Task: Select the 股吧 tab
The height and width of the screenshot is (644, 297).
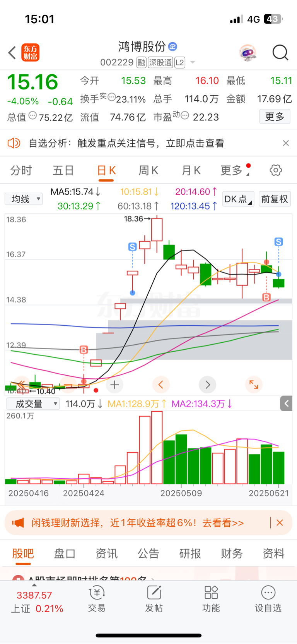Action: (23, 553)
